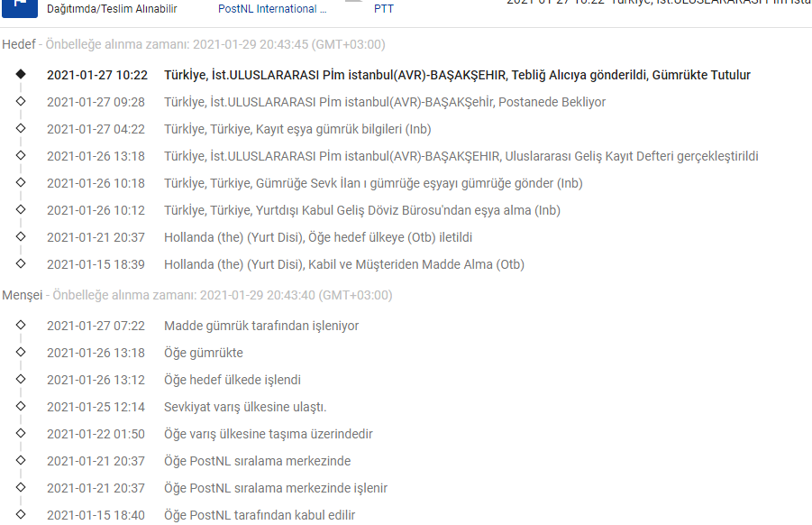
Task: Click the marker for Kayıt eşya gümrük bilgileri
Action: 21,128
